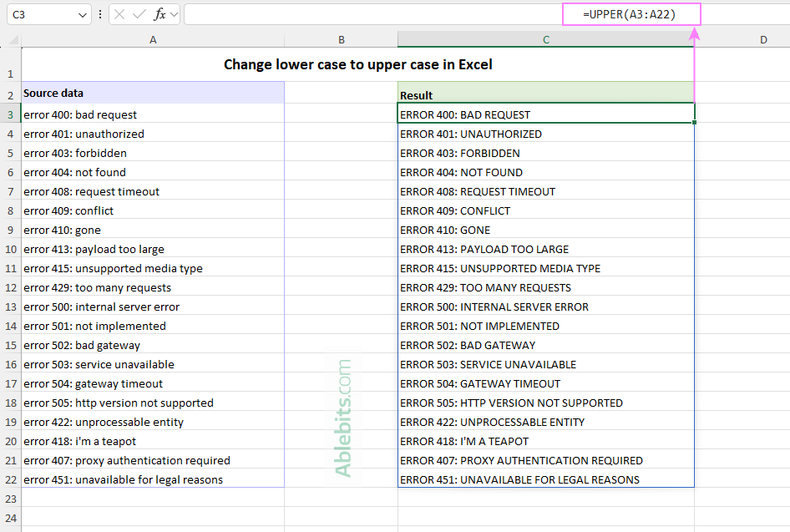Click the formula bar showing =UPPER(A3:A22)

point(631,13)
